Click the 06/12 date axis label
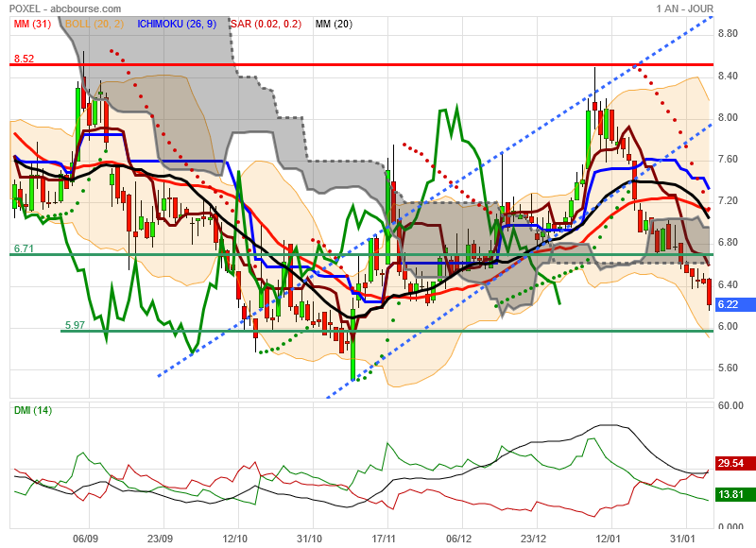The width and height of the screenshot is (756, 548). click(458, 539)
